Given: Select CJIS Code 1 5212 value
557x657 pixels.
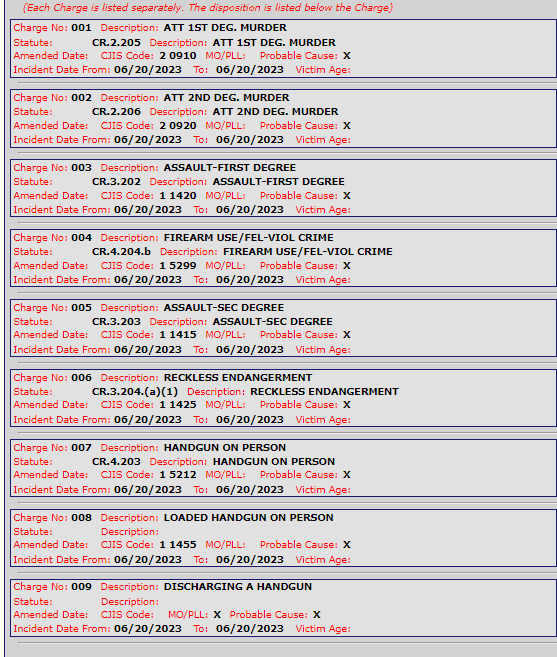Looking at the screenshot, I should point(178,475).
